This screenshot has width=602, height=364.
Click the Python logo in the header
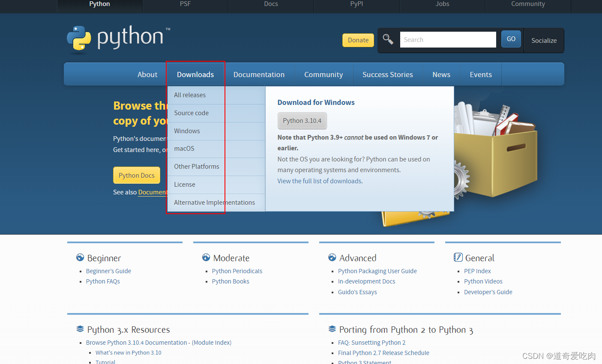118,39
